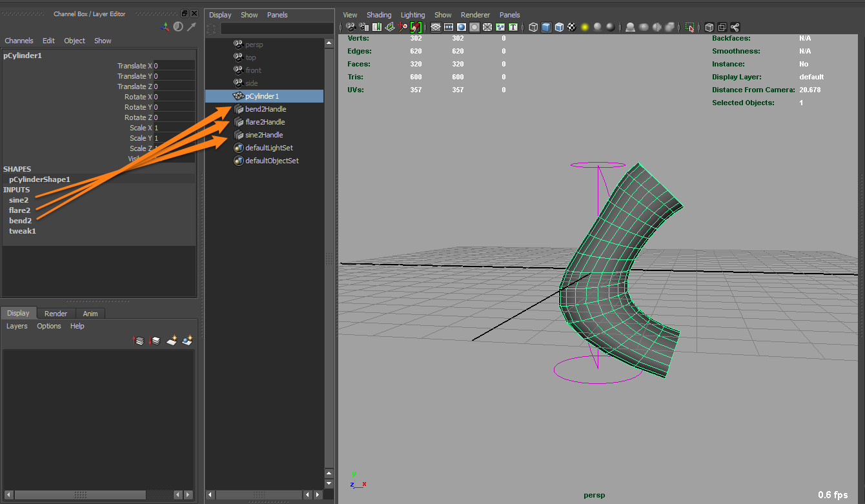The image size is (865, 504).
Task: Create a new empty display layer
Action: [171, 340]
